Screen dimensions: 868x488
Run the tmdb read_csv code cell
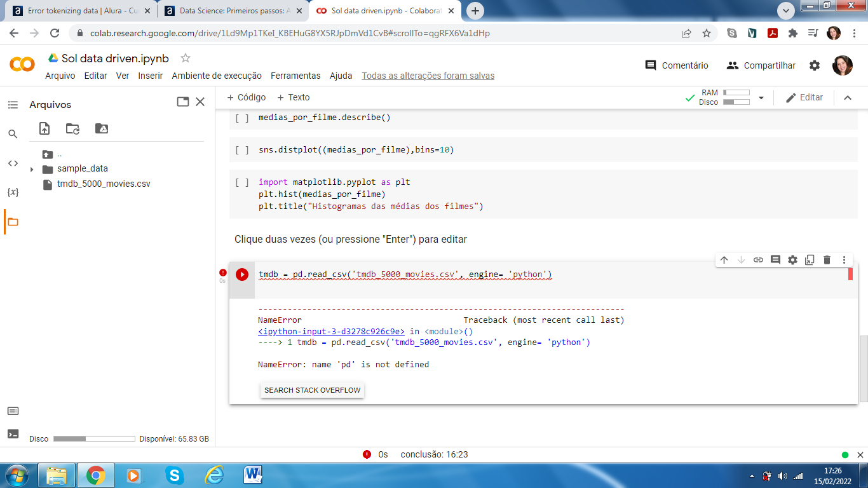click(242, 274)
